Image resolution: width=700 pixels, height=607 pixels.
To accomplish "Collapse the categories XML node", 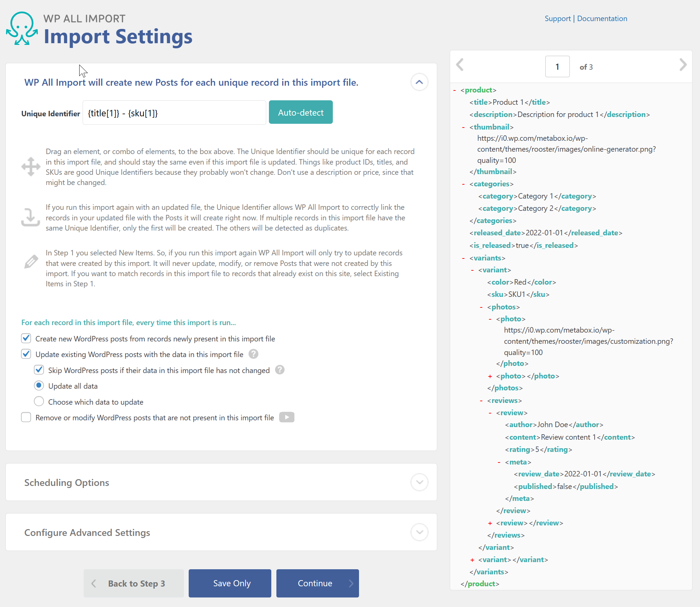I will pos(463,184).
